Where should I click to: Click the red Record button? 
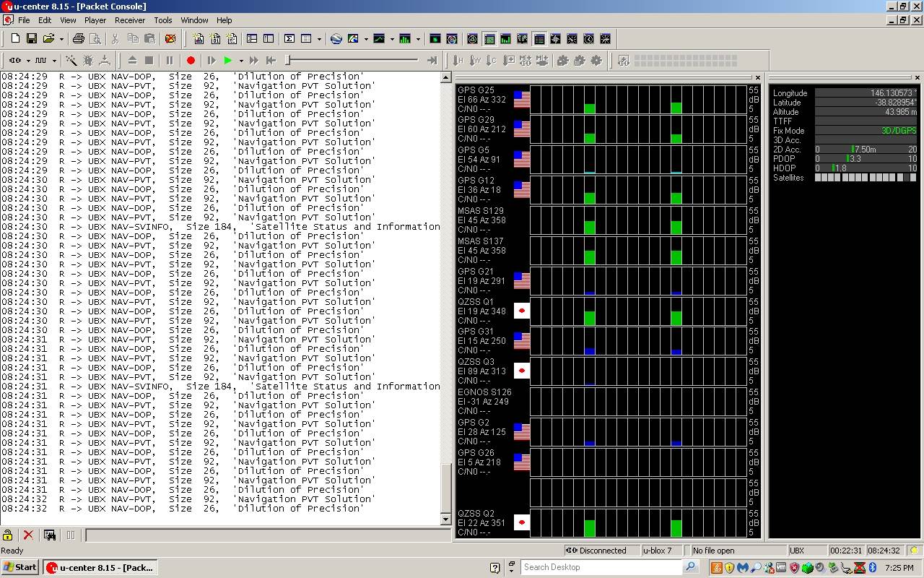pos(191,61)
